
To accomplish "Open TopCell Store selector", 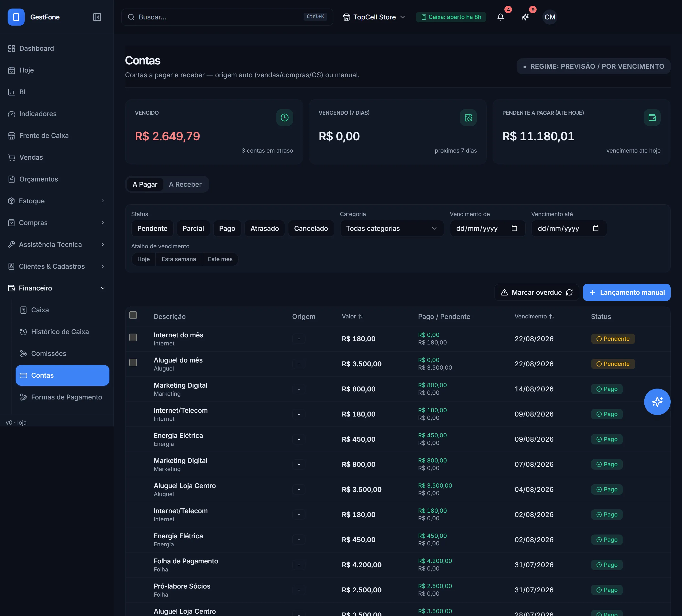I will [x=374, y=17].
